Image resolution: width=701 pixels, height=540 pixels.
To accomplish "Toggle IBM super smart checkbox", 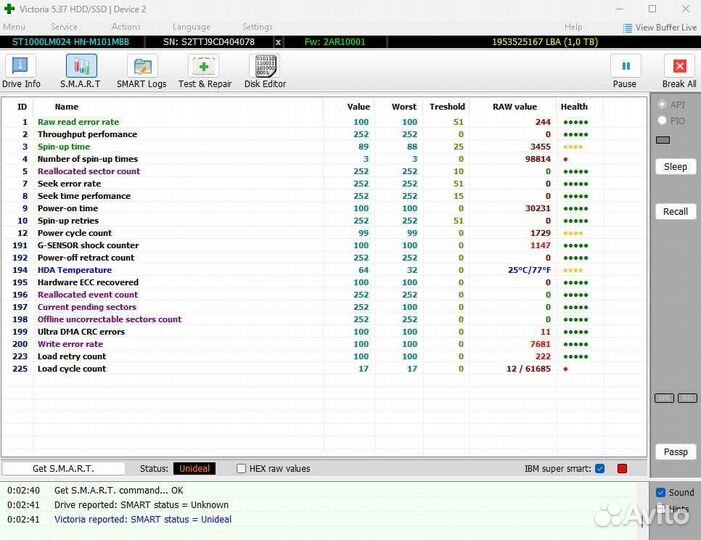I will pos(600,468).
